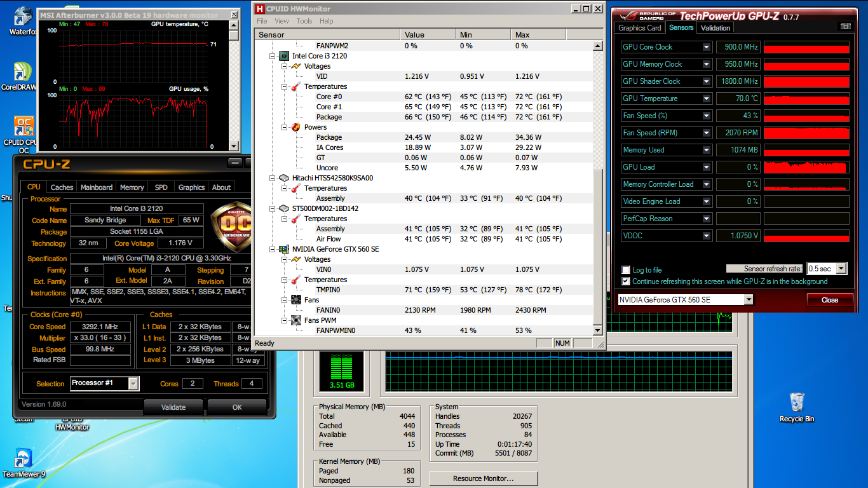Screen dimensions: 868x488
Task: Open the File menu in HWMonitor
Action: point(262,21)
